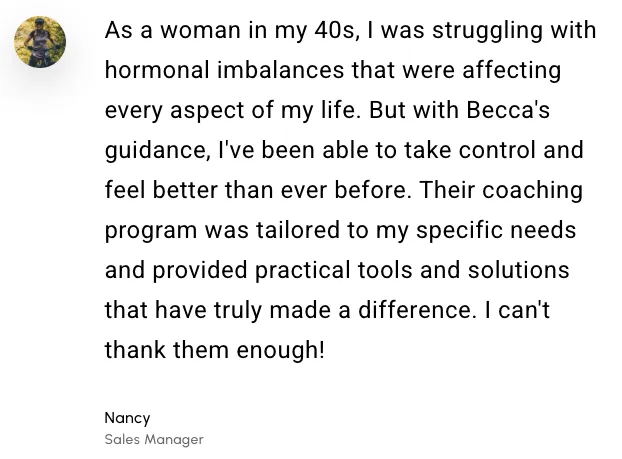Image resolution: width=622 pixels, height=459 pixels.
Task: Click Nancy's round avatar photo
Action: tap(40, 42)
